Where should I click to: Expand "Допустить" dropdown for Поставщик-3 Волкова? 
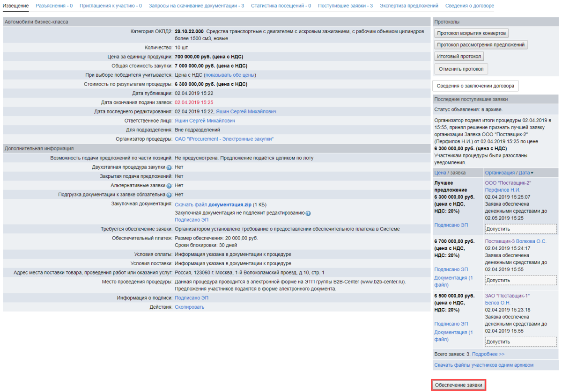(521, 280)
